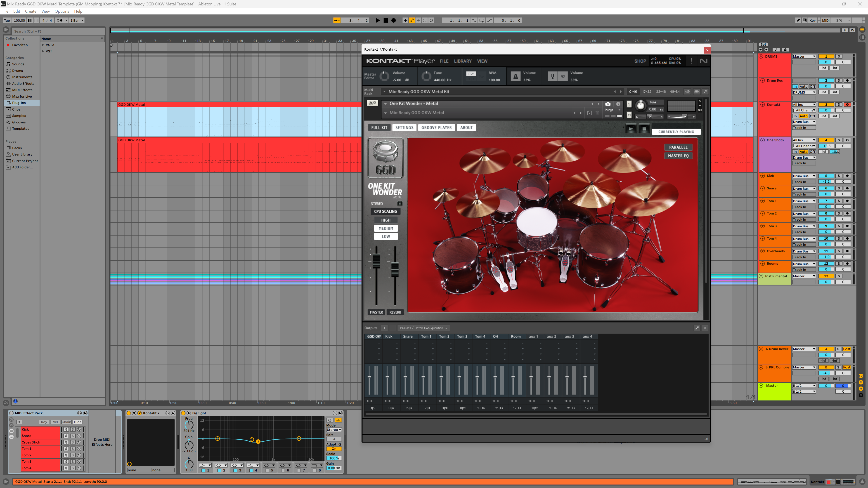This screenshot has width=868, height=488.
Task: Switch to the GROOVE PLAYER tab
Action: click(436, 127)
